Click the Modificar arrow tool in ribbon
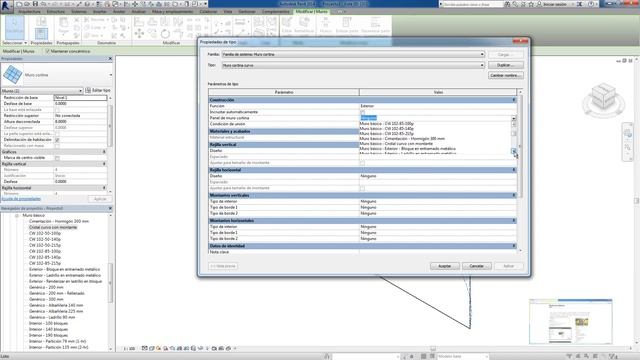The width and height of the screenshot is (640, 360). [x=14, y=27]
